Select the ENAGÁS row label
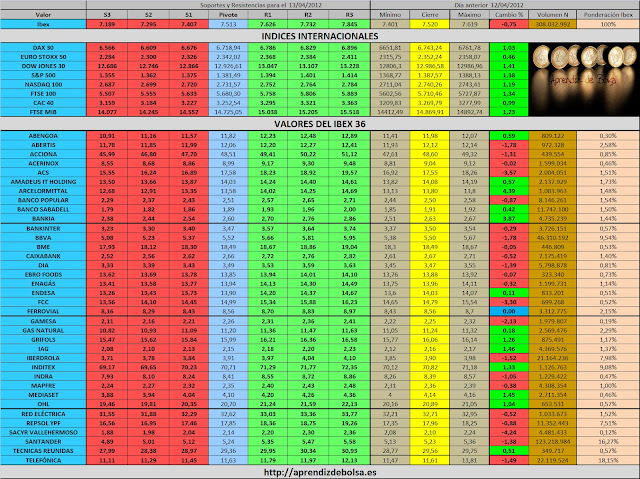The width and height of the screenshot is (640, 479). (43, 284)
